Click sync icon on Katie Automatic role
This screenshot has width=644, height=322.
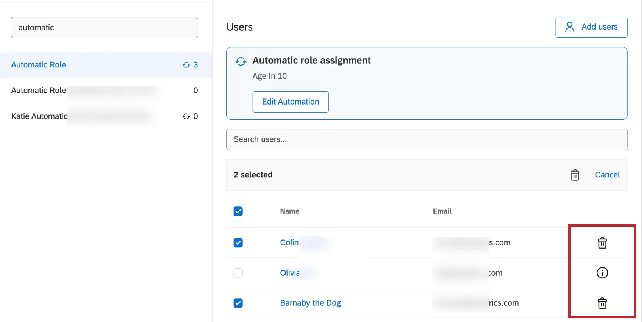pos(186,116)
